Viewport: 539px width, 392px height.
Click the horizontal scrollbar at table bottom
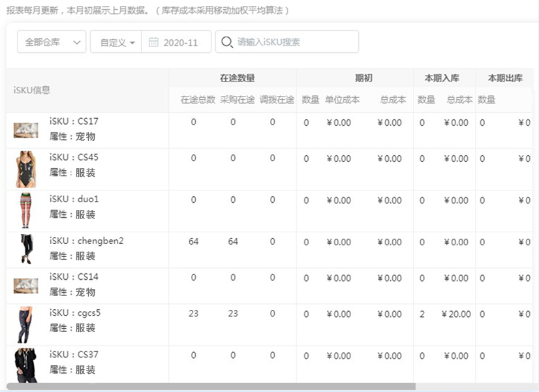(211, 387)
